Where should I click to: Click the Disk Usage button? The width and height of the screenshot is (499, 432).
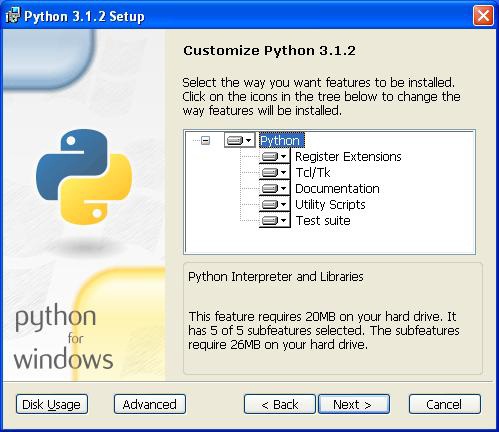click(x=52, y=404)
